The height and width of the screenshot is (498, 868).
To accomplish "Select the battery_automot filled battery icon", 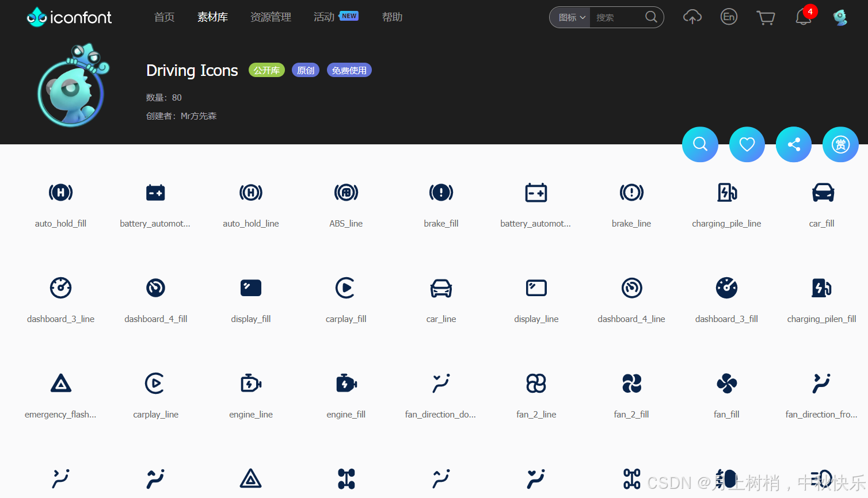I will tap(155, 193).
